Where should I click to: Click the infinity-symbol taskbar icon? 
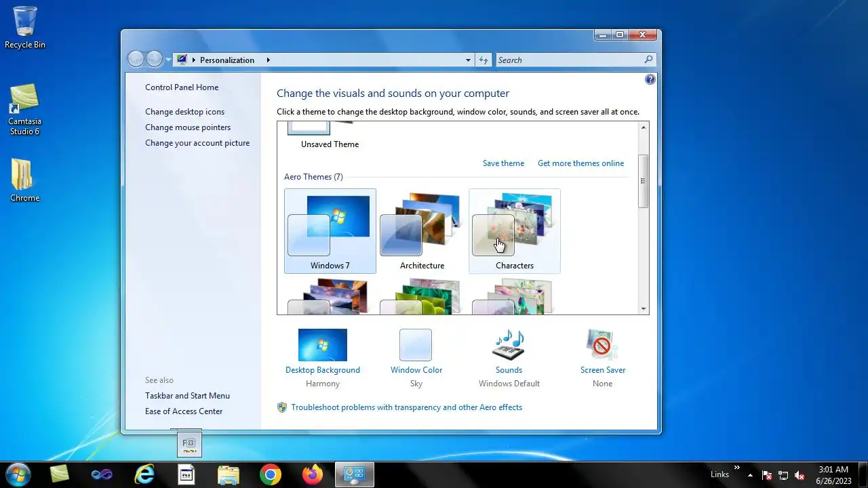[x=102, y=474]
